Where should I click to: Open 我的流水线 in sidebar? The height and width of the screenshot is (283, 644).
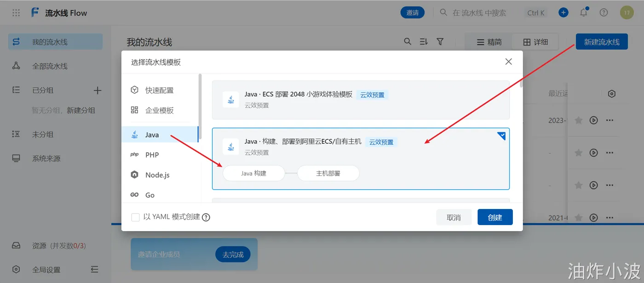pos(55,42)
